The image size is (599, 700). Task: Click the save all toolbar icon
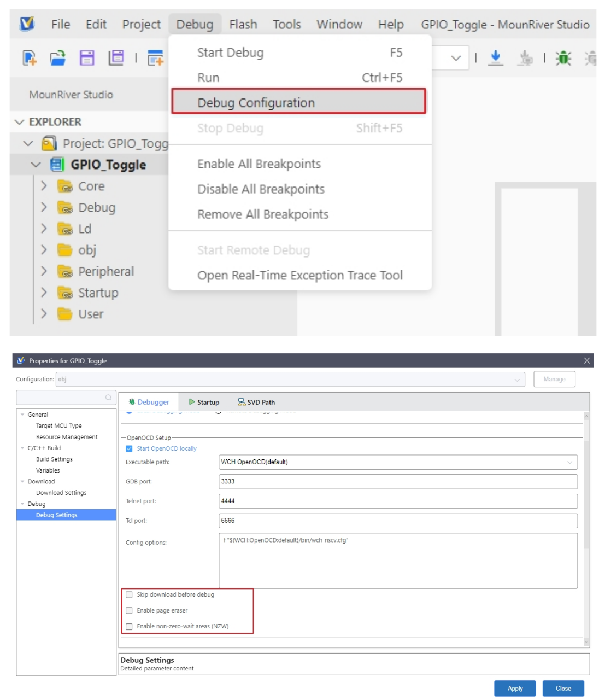tap(116, 57)
